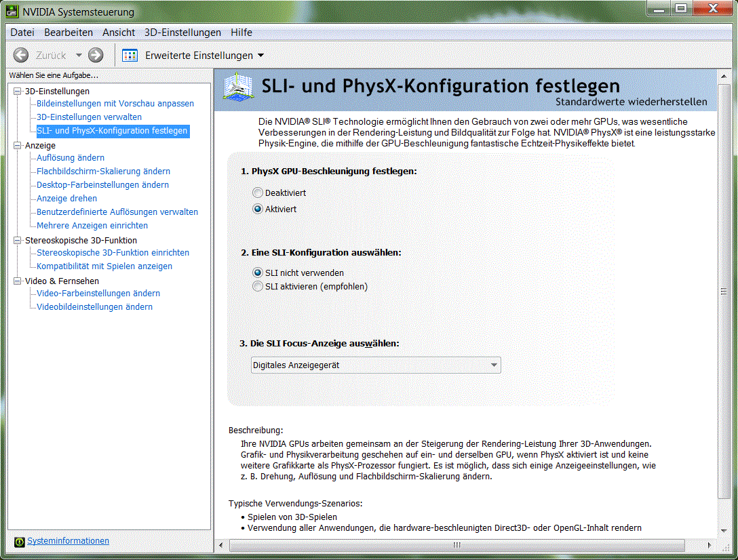Click the Forward arrow icon

tap(96, 56)
